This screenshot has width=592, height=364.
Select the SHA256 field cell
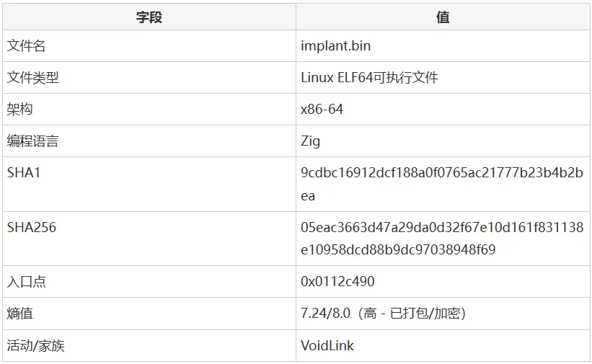tap(149, 239)
